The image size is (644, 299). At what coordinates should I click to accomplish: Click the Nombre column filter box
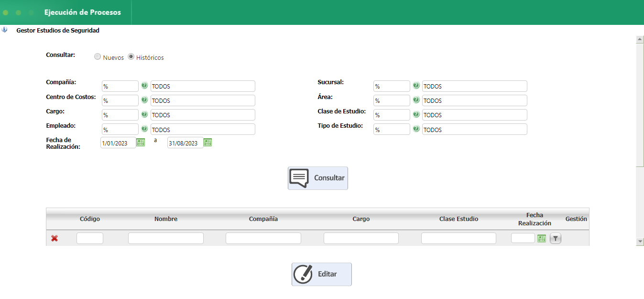[x=166, y=238]
